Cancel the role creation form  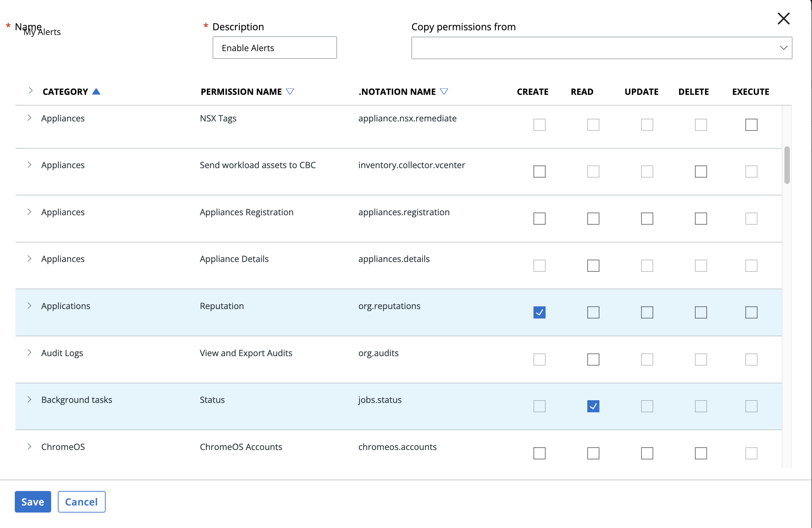(82, 501)
